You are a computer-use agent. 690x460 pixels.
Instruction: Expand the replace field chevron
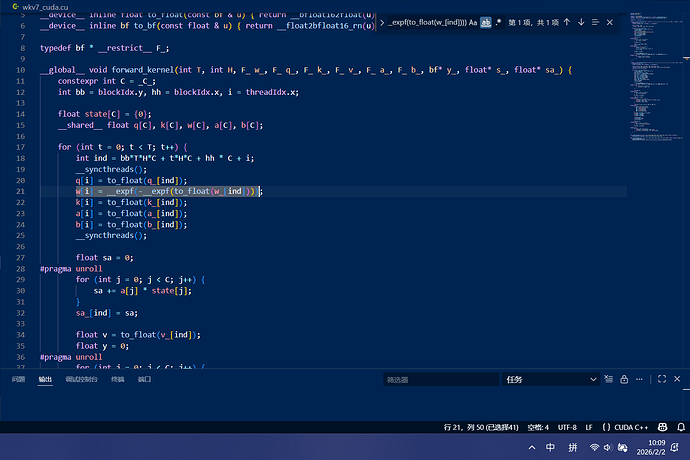(380, 21)
